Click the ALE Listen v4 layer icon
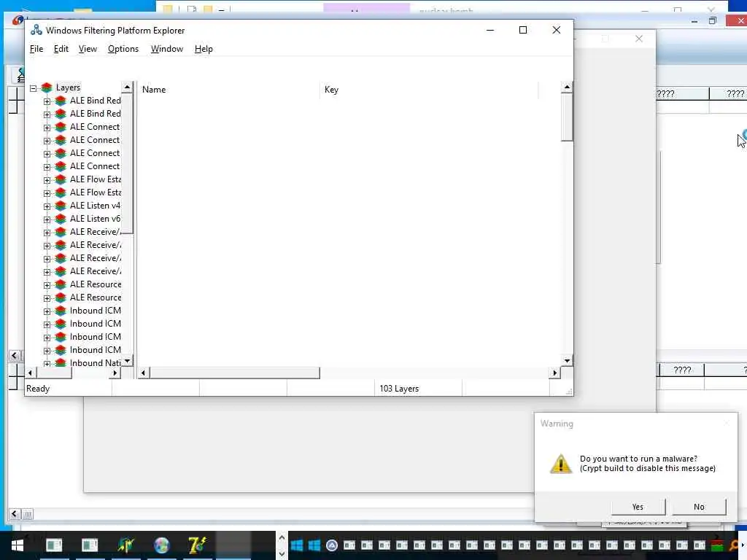Viewport: 747px width, 560px height. (x=61, y=206)
